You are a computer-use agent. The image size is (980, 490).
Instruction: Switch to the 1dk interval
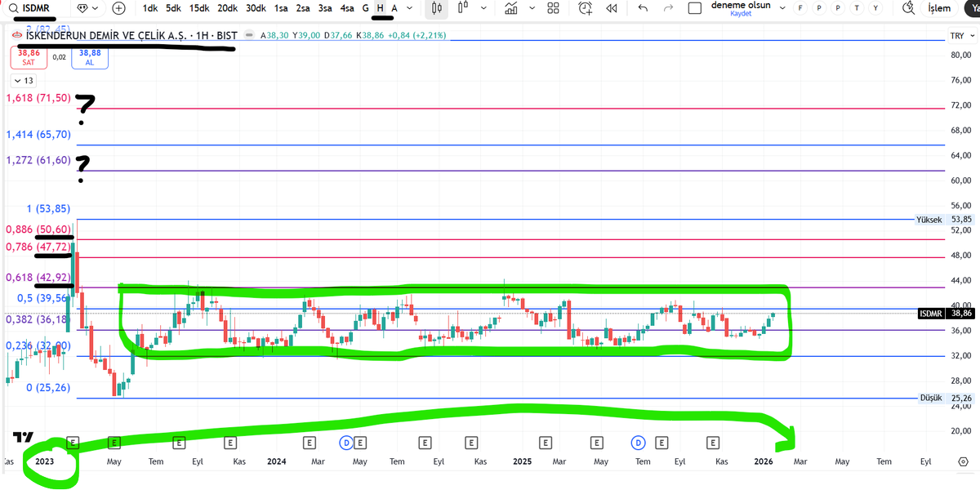pyautogui.click(x=150, y=8)
